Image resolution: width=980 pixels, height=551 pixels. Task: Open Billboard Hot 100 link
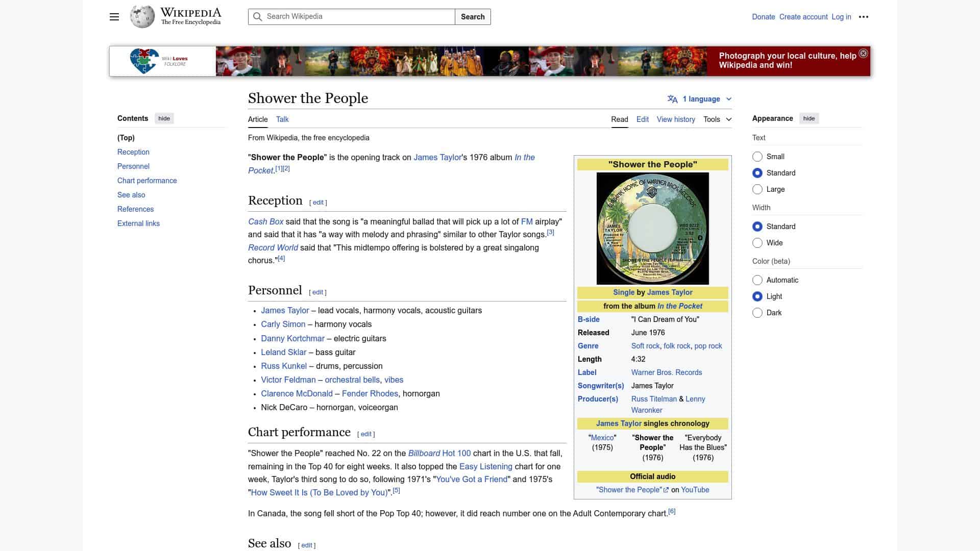click(439, 453)
